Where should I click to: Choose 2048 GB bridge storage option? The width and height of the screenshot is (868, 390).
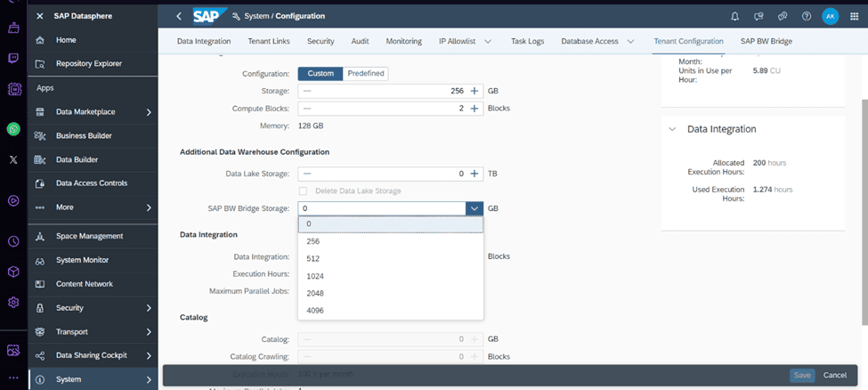coord(391,293)
